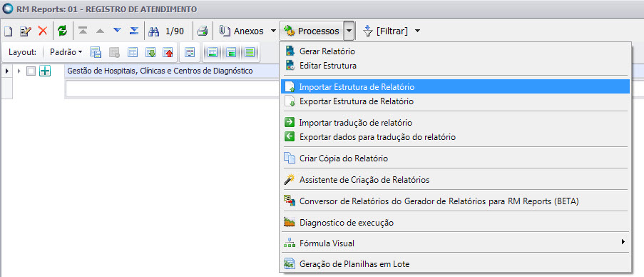Click the Layout: label

point(23,53)
